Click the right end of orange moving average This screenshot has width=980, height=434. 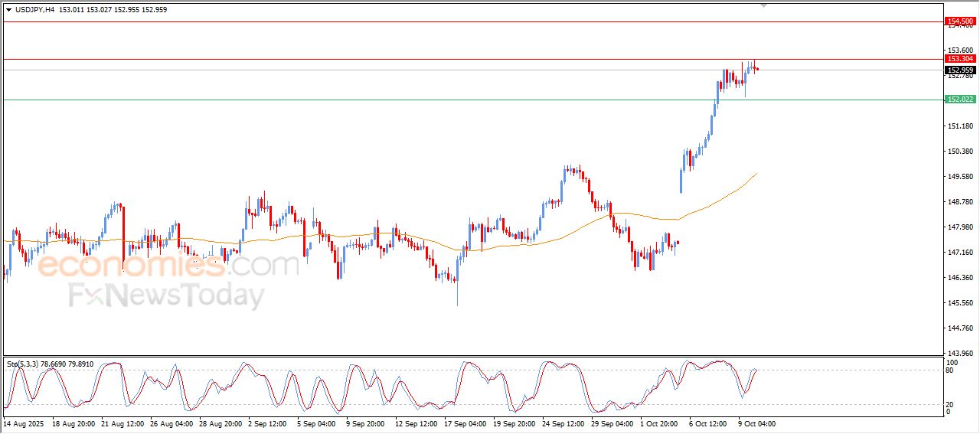(x=756, y=174)
